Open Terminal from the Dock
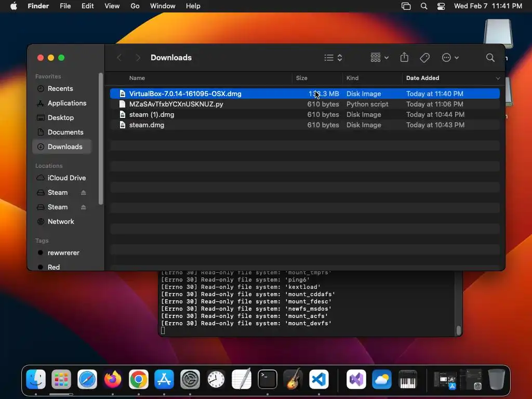532x399 pixels. click(x=268, y=379)
